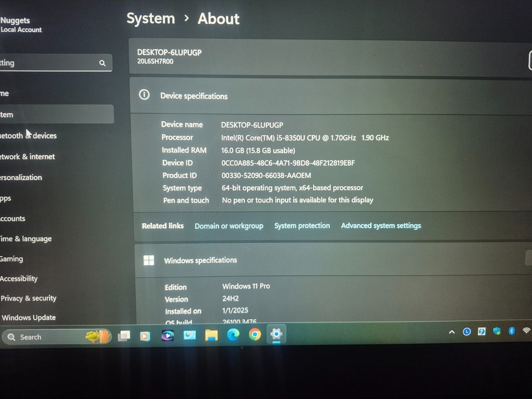Image resolution: width=532 pixels, height=399 pixels.
Task: Open Task View from the taskbar
Action: [124, 336]
